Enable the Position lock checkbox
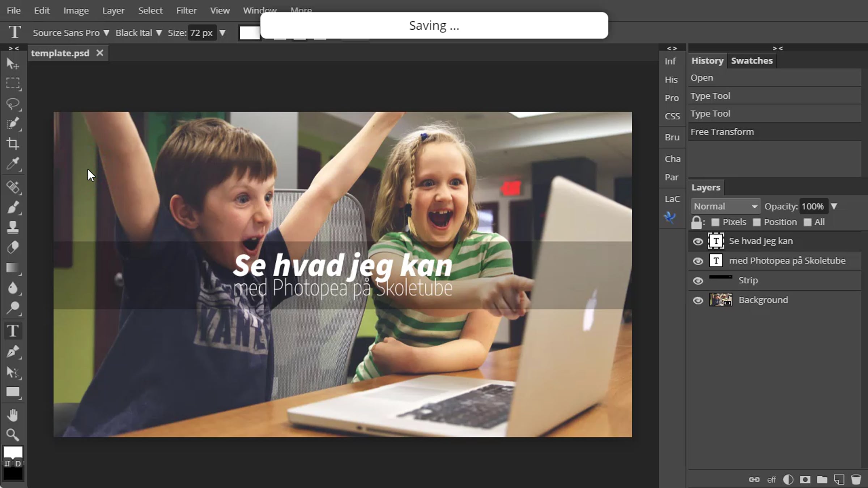The width and height of the screenshot is (868, 488). point(756,222)
